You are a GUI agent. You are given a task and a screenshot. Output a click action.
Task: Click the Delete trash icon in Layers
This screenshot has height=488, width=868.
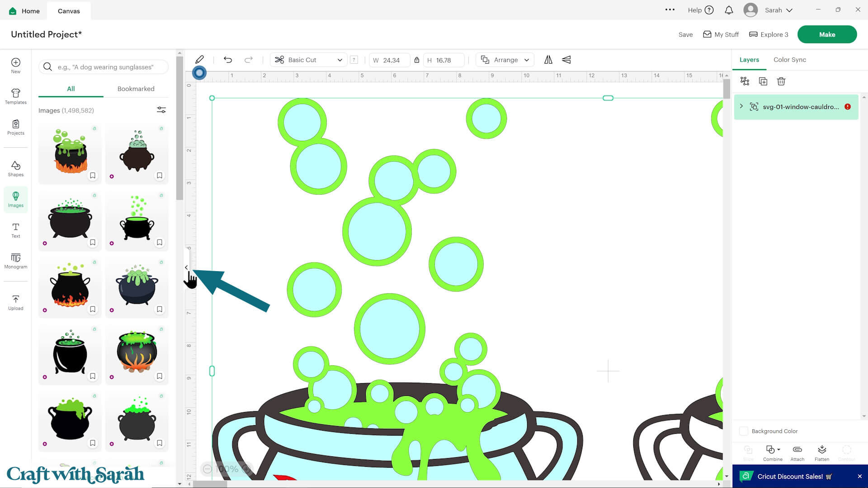[781, 81]
